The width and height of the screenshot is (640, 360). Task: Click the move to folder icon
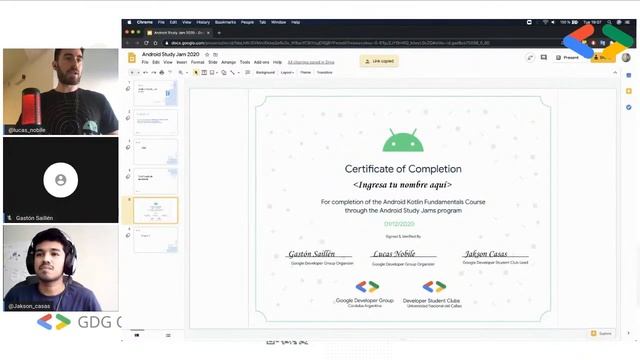point(216,54)
